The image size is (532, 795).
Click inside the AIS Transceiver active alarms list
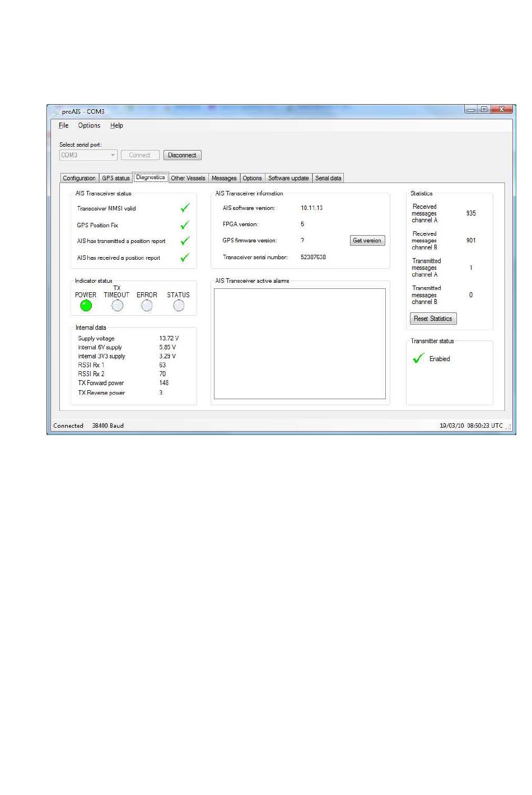pyautogui.click(x=300, y=344)
